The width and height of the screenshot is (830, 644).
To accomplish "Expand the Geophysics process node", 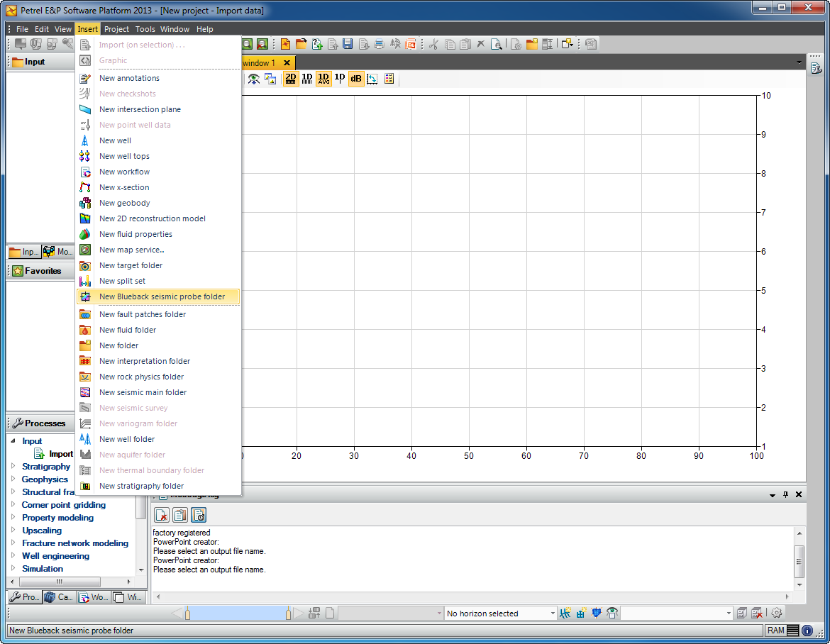I will point(13,479).
